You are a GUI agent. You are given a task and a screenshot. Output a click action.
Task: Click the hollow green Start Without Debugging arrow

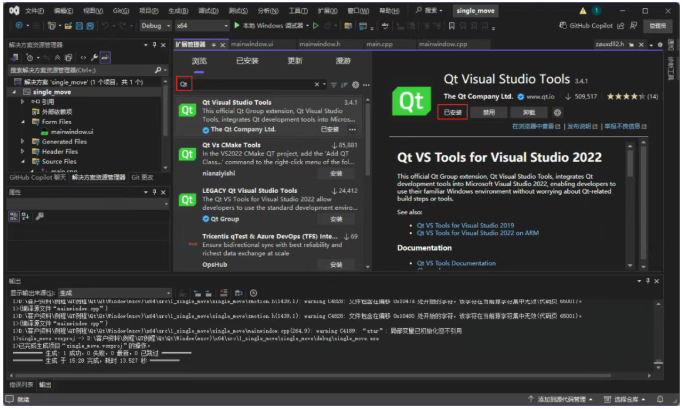click(316, 26)
